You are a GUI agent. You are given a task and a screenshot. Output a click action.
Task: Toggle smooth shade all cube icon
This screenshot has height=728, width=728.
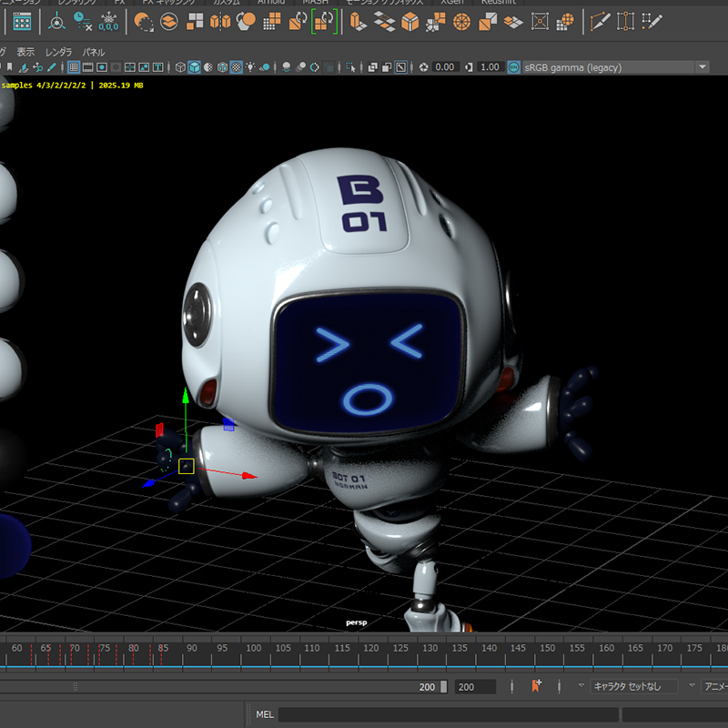(193, 67)
